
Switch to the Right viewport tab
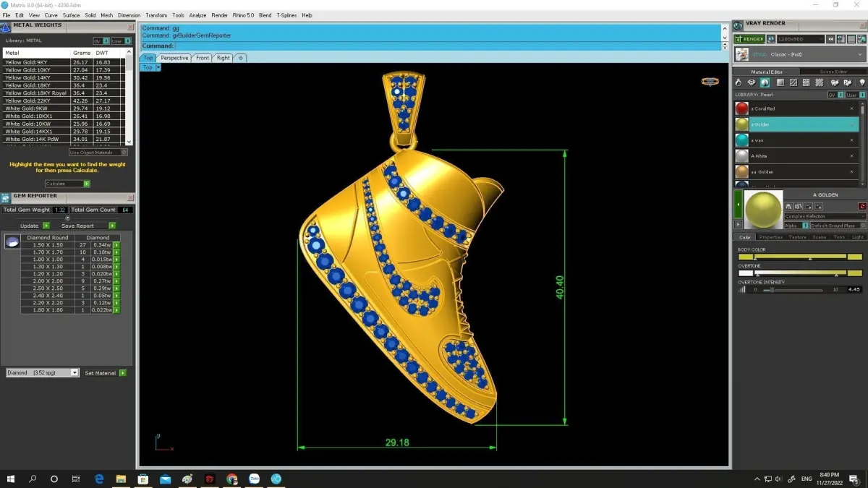tap(223, 58)
